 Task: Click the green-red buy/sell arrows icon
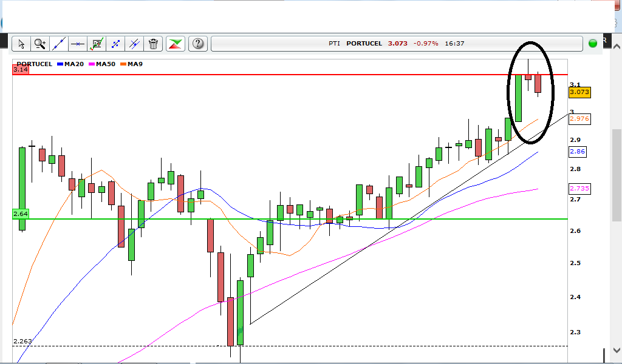[x=176, y=44]
